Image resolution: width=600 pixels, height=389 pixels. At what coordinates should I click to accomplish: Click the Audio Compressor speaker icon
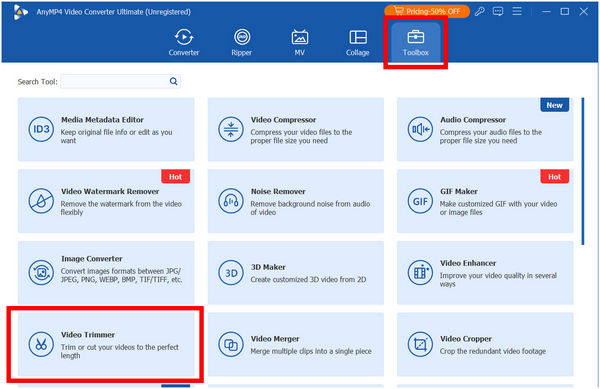[x=420, y=129]
